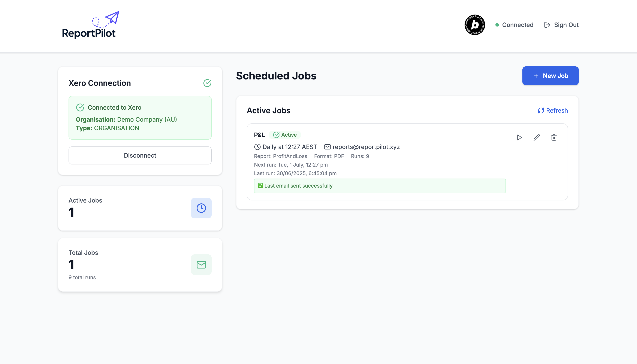The width and height of the screenshot is (637, 364).
Task: Refresh the Active Jobs list
Action: click(x=553, y=110)
